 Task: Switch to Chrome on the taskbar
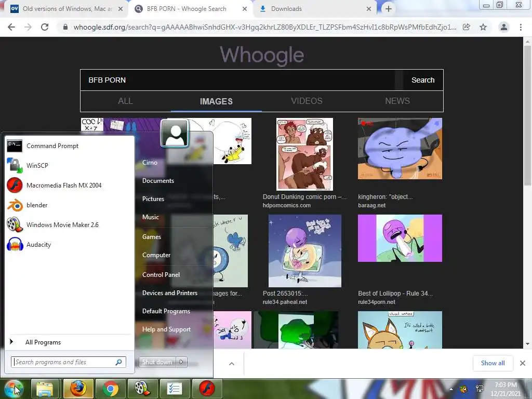110,389
